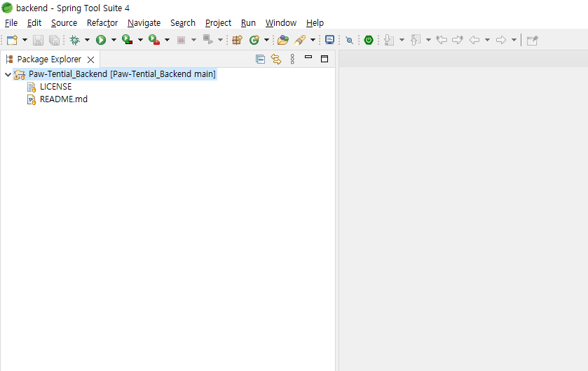Click the Open Console monitor icon
Image resolution: width=588 pixels, height=371 pixels.
329,40
